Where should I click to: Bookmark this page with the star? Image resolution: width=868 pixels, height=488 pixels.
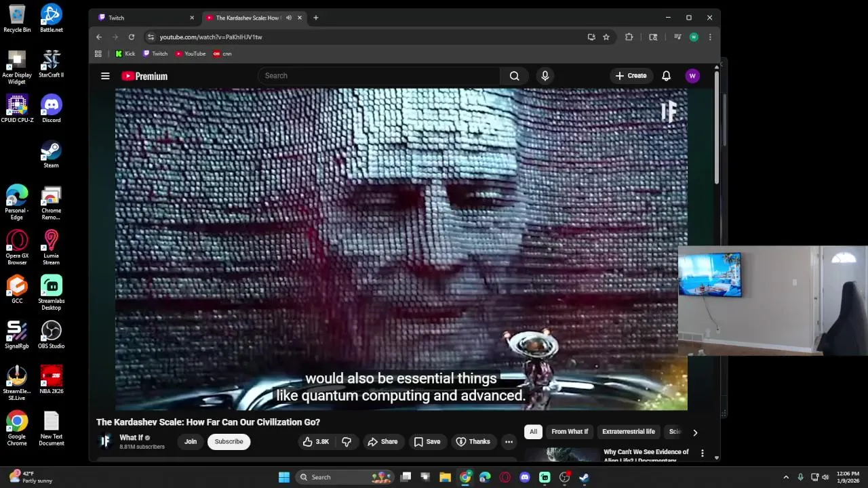[x=606, y=37]
